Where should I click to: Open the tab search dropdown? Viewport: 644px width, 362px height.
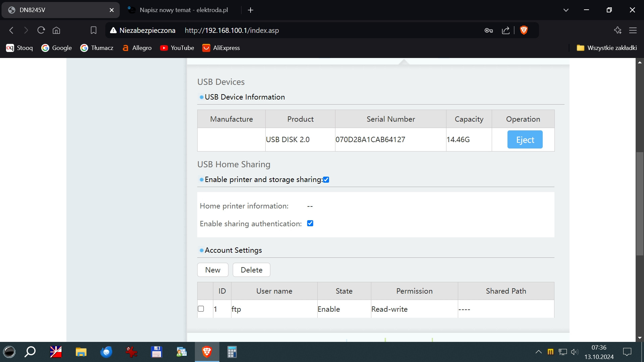pyautogui.click(x=566, y=10)
